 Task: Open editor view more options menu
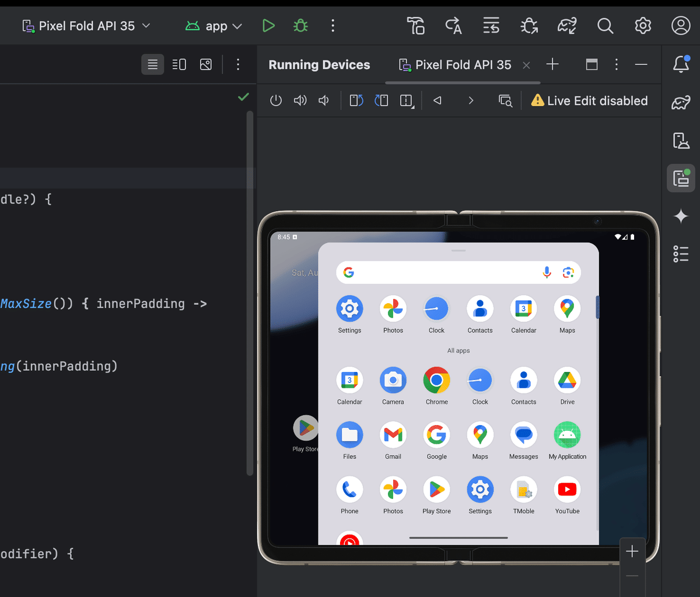(237, 64)
